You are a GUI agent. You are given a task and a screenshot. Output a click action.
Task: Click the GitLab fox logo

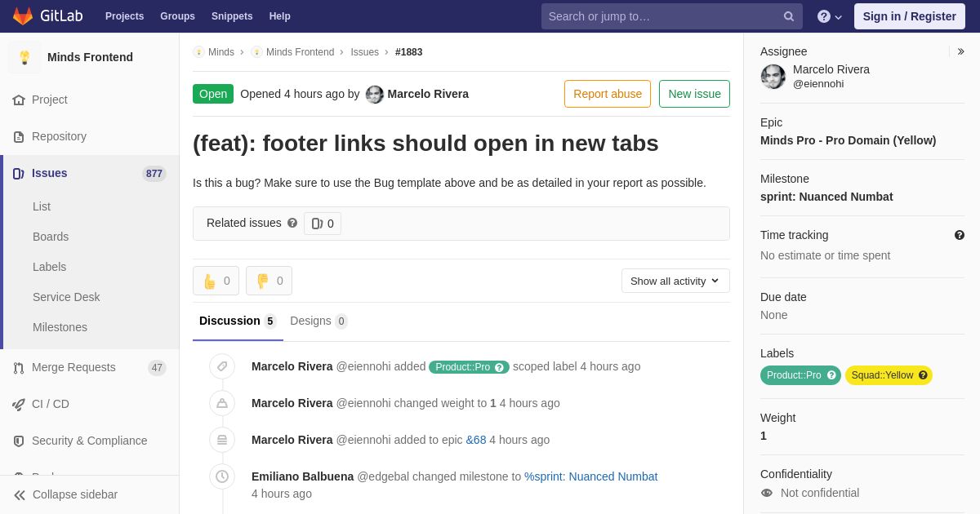tap(23, 16)
